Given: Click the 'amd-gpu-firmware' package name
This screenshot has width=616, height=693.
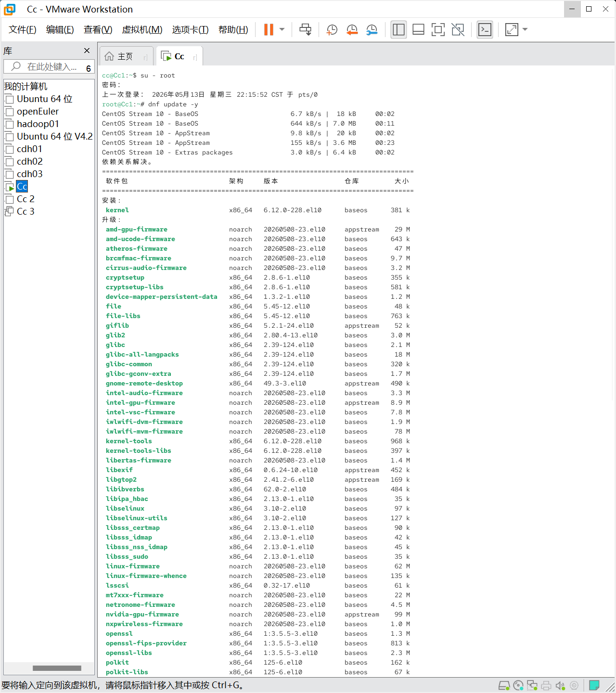Looking at the screenshot, I should pyautogui.click(x=137, y=230).
